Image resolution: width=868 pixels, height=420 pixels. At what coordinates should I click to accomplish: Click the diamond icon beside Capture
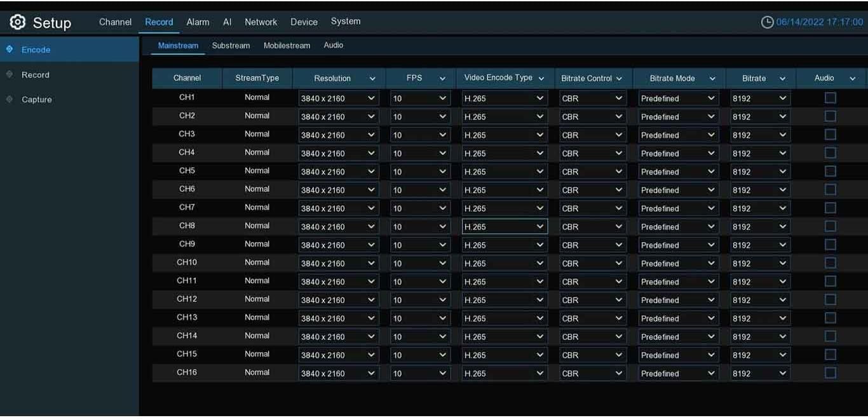10,99
